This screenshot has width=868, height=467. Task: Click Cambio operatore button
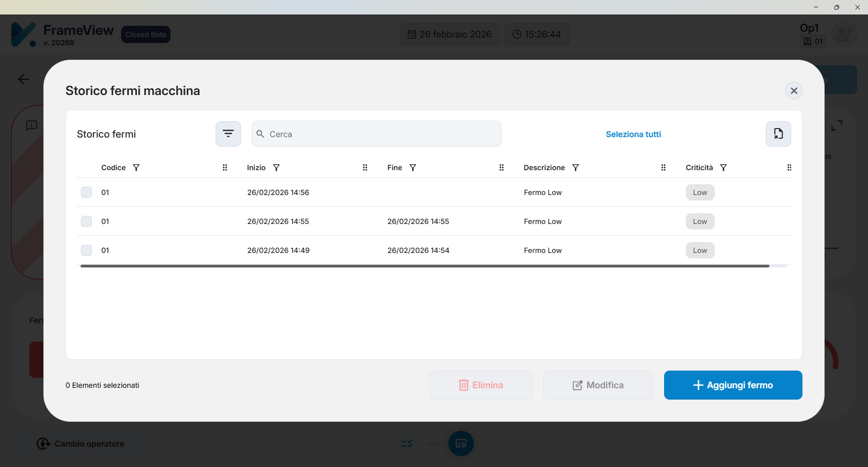coord(80,443)
